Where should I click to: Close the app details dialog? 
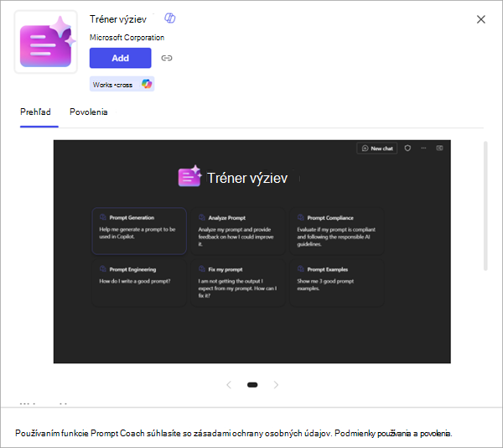click(480, 19)
